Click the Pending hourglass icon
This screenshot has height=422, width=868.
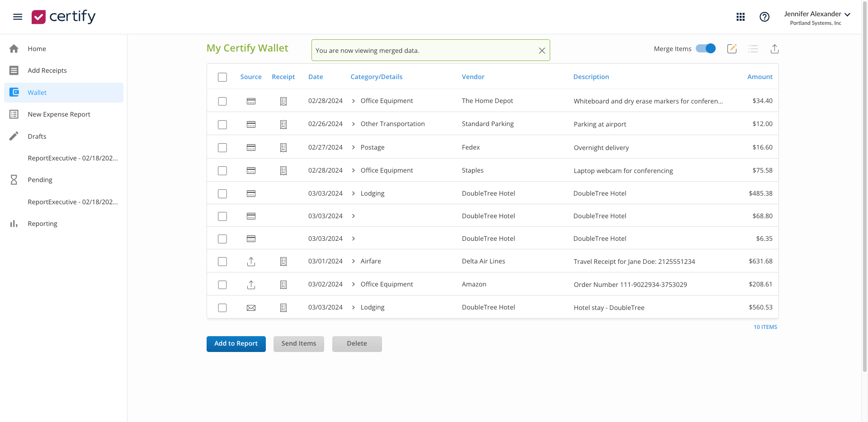[x=14, y=179]
